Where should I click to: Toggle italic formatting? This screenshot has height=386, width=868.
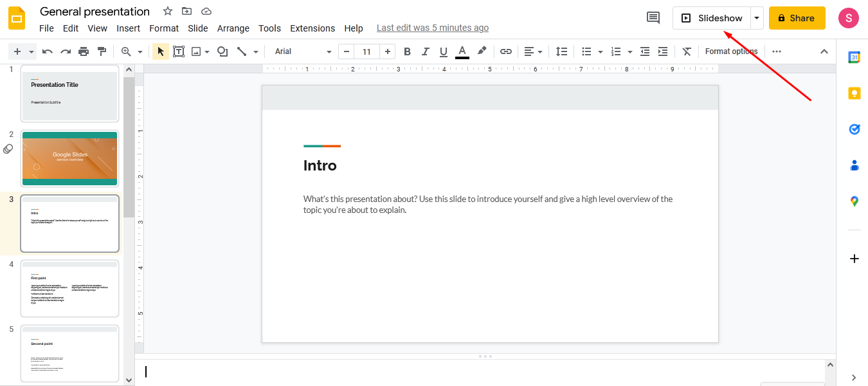pos(425,51)
